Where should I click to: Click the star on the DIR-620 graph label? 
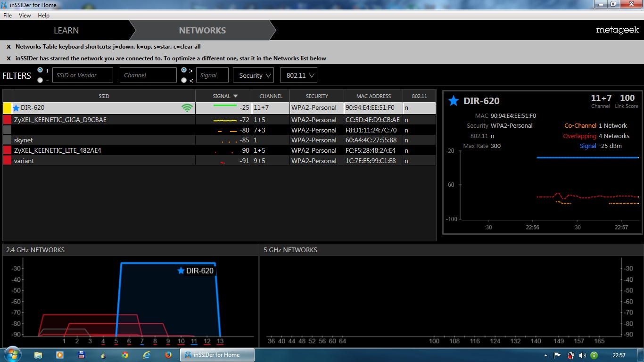[x=181, y=271]
